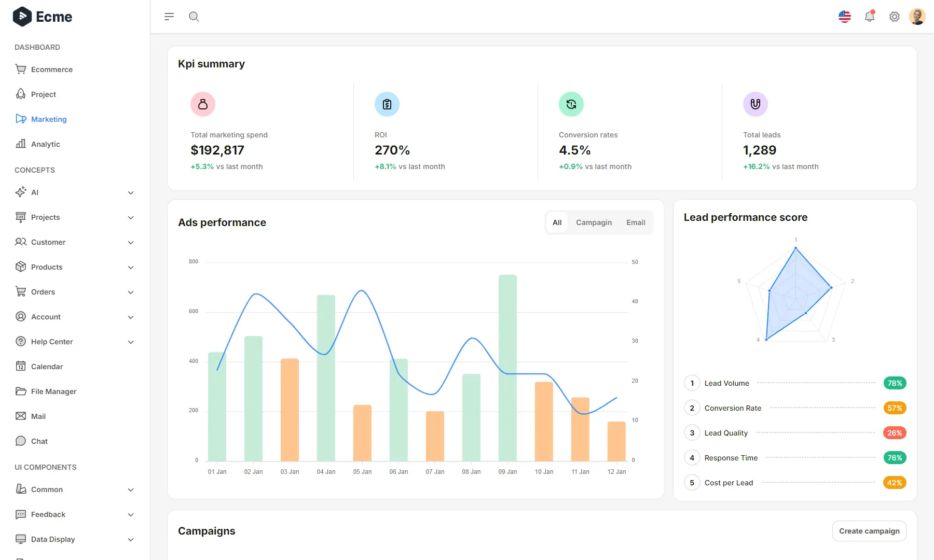Viewport: 934px width, 560px height.
Task: Click the Lead Volume 78% badge
Action: pyautogui.click(x=895, y=383)
